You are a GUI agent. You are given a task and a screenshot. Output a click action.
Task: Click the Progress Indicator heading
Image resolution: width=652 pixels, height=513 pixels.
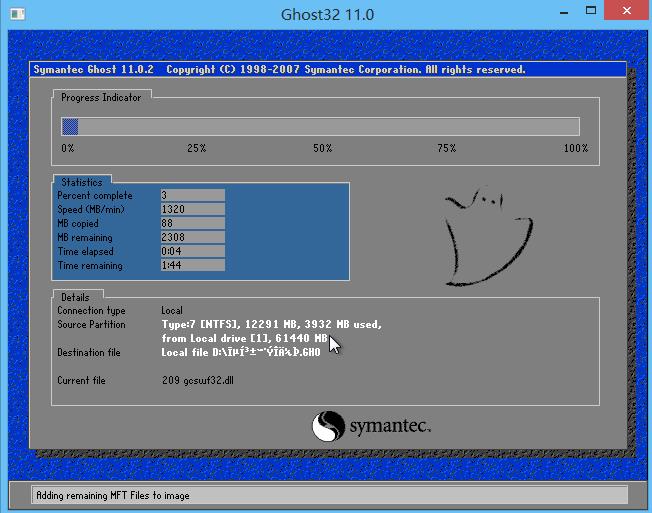pos(101,97)
